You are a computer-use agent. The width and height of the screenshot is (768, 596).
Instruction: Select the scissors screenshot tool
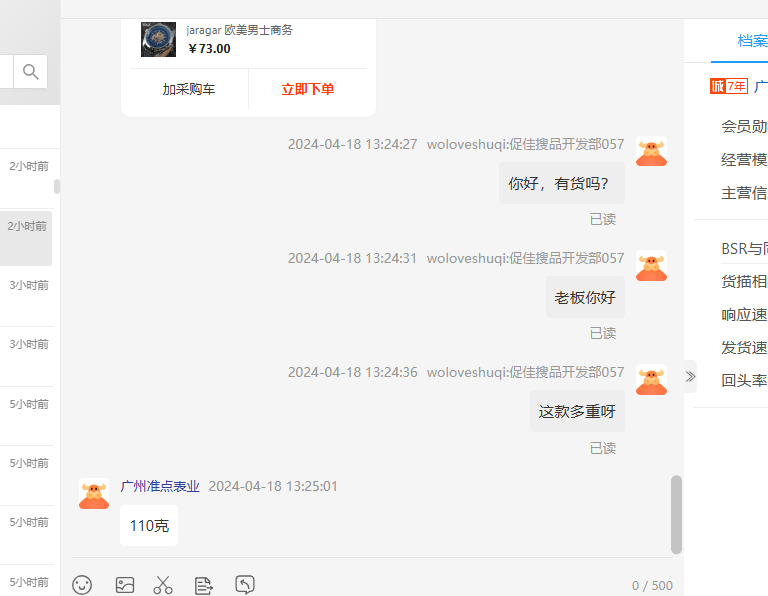[x=163, y=585]
